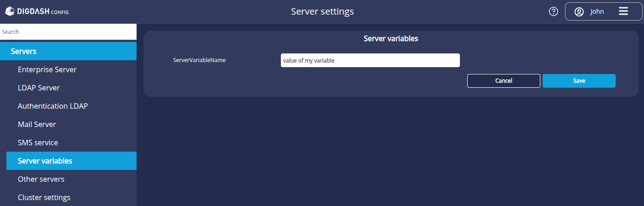The width and height of the screenshot is (644, 206).
Task: Click the Server settings page title
Action: click(x=322, y=11)
